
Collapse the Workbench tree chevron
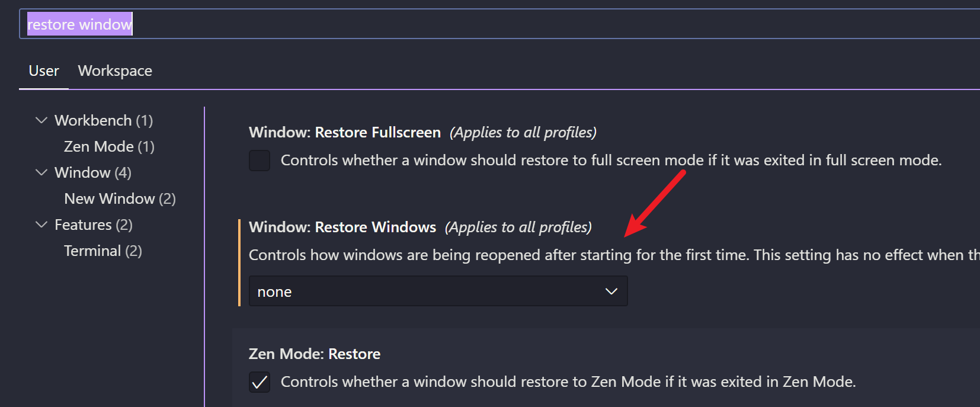(x=41, y=120)
